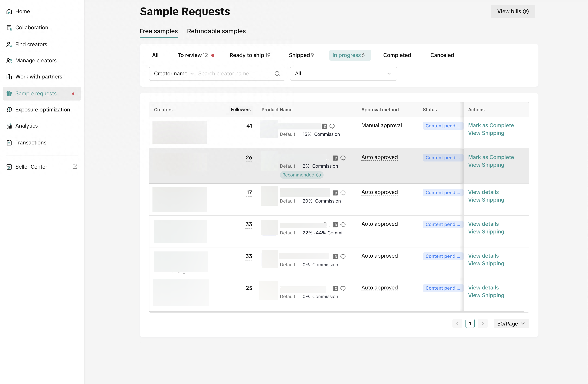
Task: Expand the All filter dropdown
Action: 343,73
